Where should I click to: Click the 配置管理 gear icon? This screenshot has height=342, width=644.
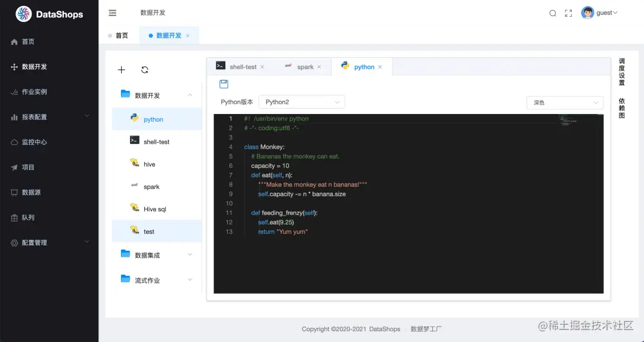(14, 243)
